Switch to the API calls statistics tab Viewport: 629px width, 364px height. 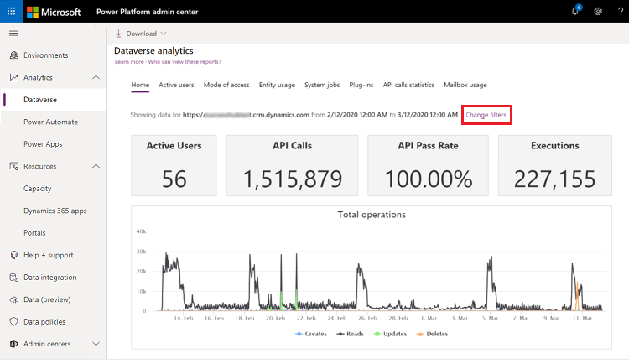point(408,85)
